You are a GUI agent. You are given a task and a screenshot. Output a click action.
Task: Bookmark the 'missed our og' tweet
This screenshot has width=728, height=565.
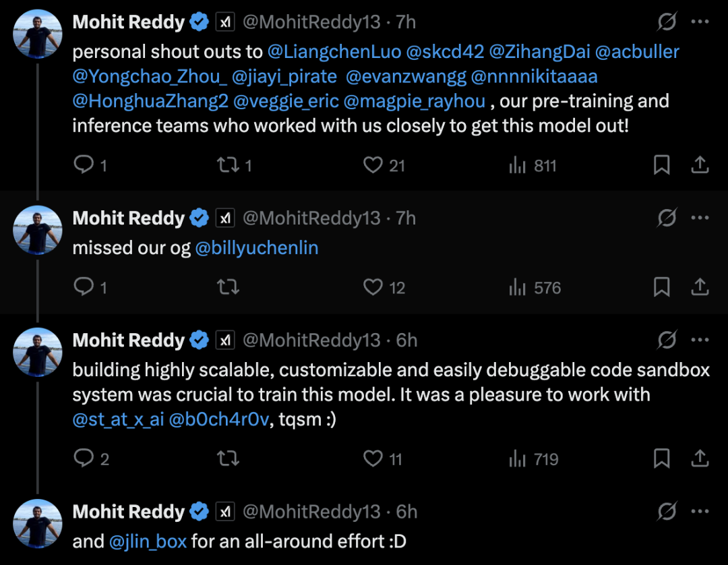tap(662, 287)
